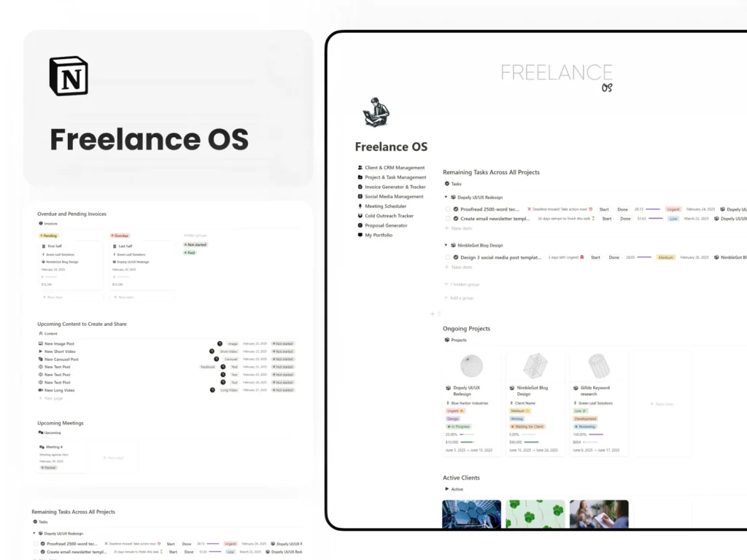Click status icon on Design 3 social media task
This screenshot has width=747, height=560.
(456, 257)
